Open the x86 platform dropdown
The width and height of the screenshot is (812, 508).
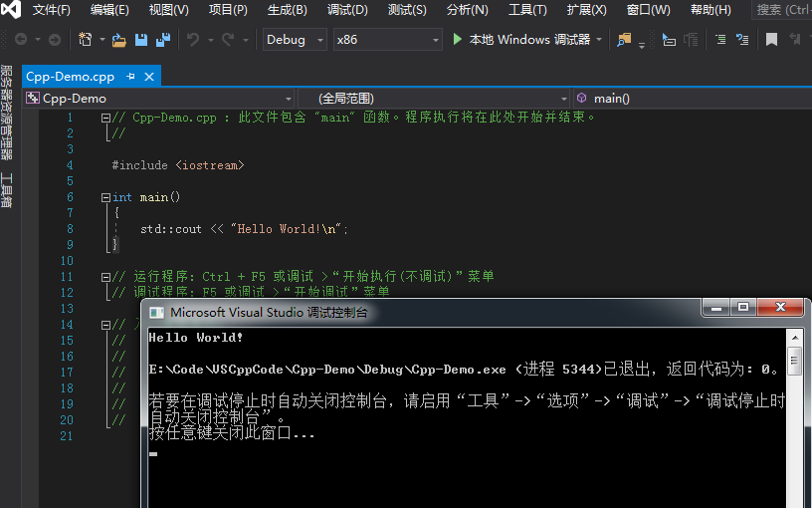coord(387,40)
